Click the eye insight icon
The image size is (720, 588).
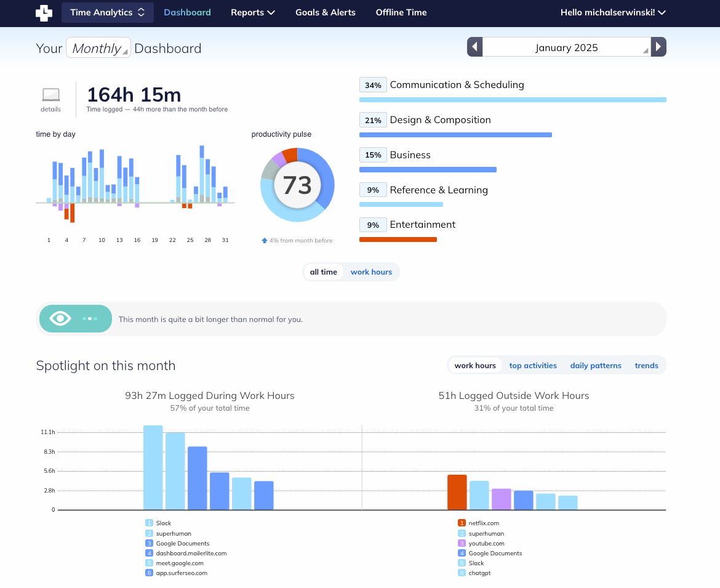[x=60, y=318]
